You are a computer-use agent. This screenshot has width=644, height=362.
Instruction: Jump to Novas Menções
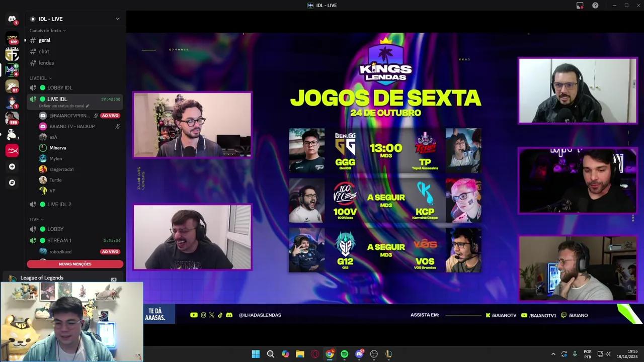[x=75, y=264]
